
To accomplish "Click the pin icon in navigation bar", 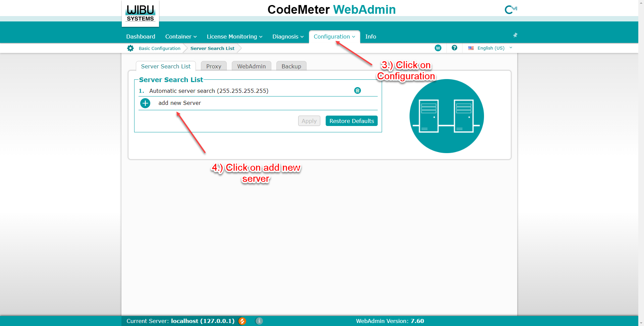I will pyautogui.click(x=515, y=35).
